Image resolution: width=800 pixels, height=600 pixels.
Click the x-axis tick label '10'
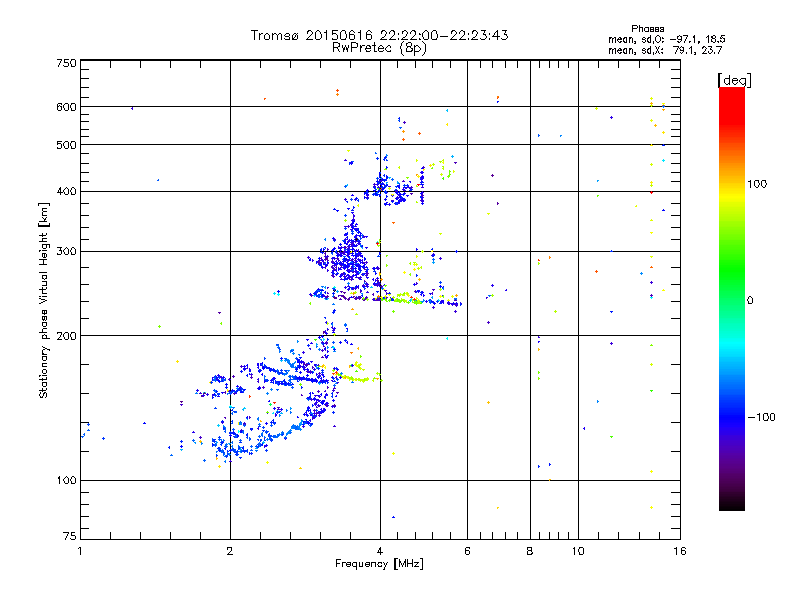tap(578, 551)
